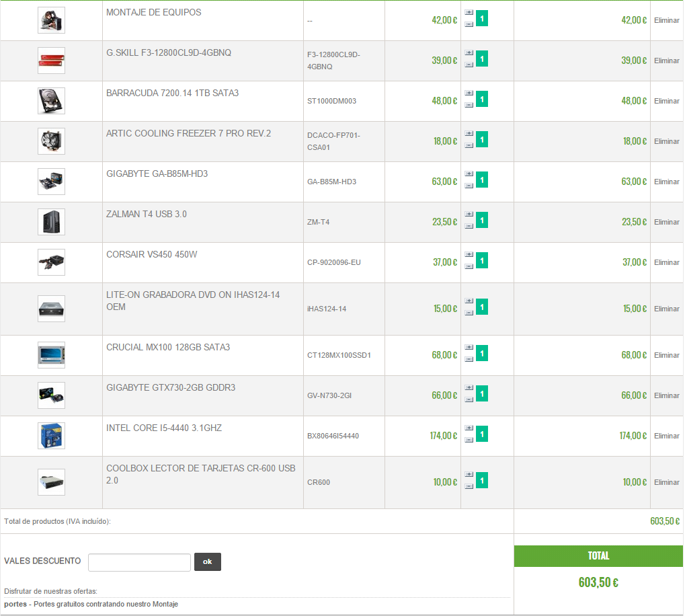Open G.SKILL RAM product thumbnail

pyautogui.click(x=51, y=61)
